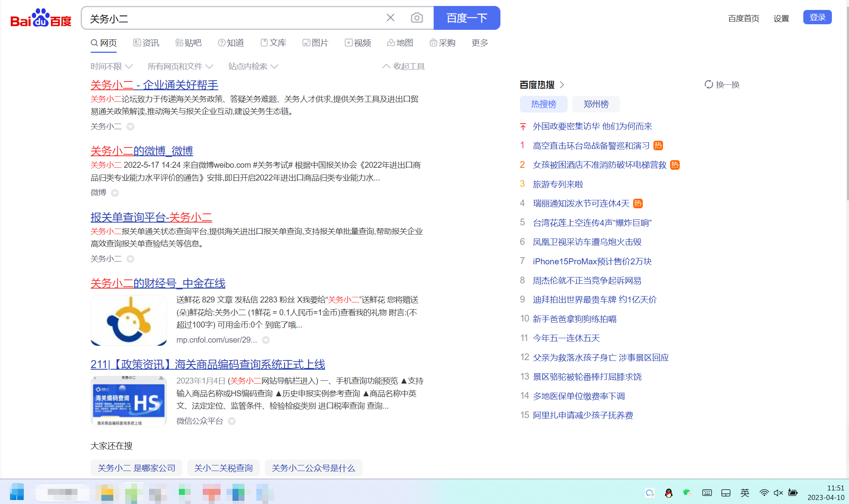Expand 所有网页和文件 file type filter
Viewport: 849px width, 504px height.
(180, 66)
